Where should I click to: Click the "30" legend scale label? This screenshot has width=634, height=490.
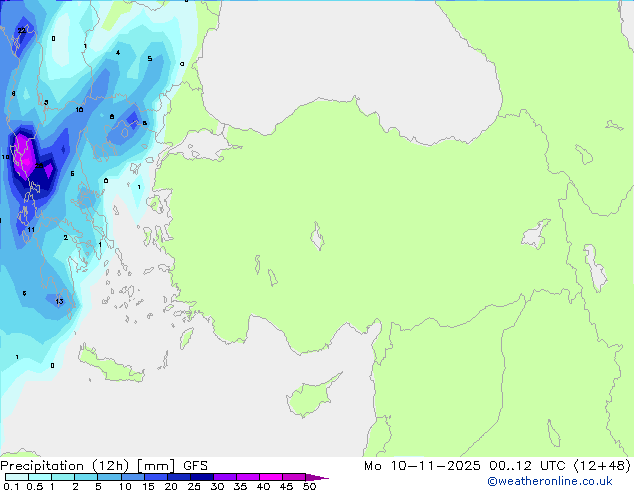pos(217,486)
